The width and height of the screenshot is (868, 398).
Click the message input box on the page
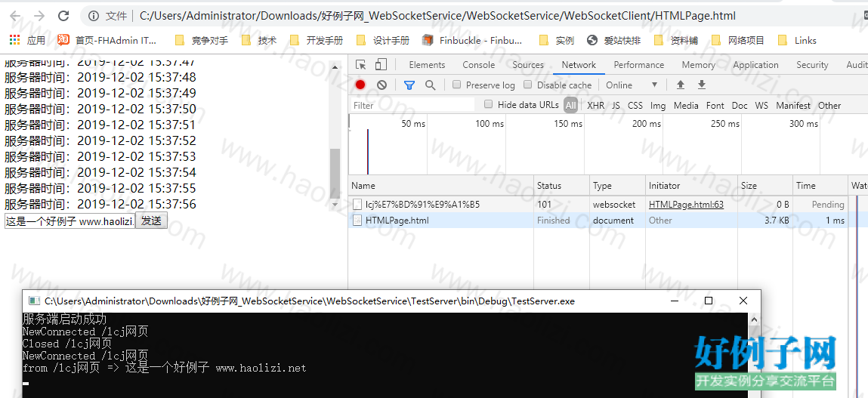pyautogui.click(x=70, y=221)
